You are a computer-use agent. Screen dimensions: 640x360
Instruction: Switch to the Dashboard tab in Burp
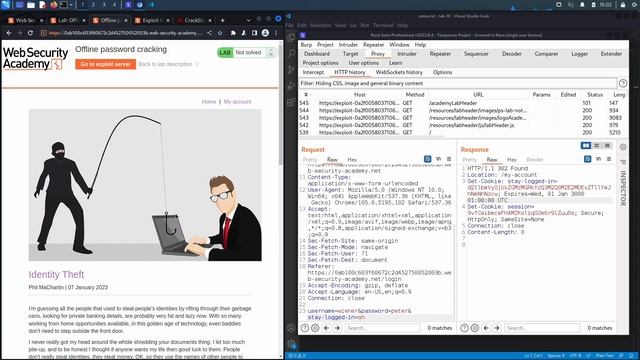pos(317,54)
